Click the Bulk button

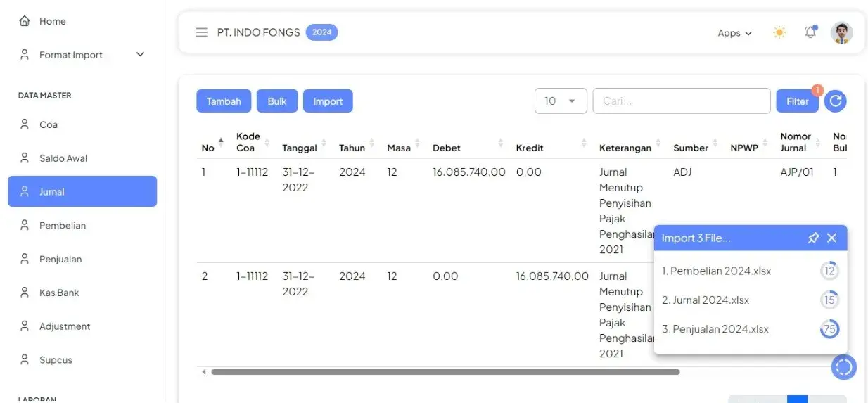[x=277, y=101]
